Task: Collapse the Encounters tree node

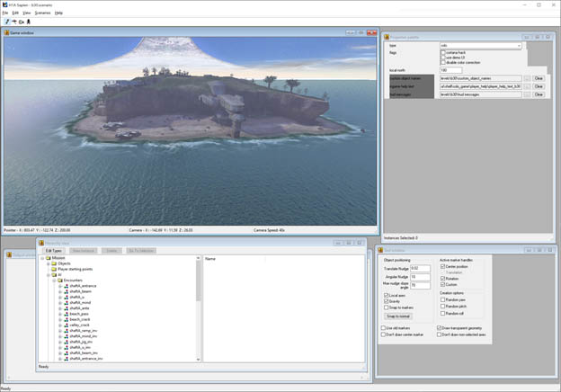Action: [54, 281]
